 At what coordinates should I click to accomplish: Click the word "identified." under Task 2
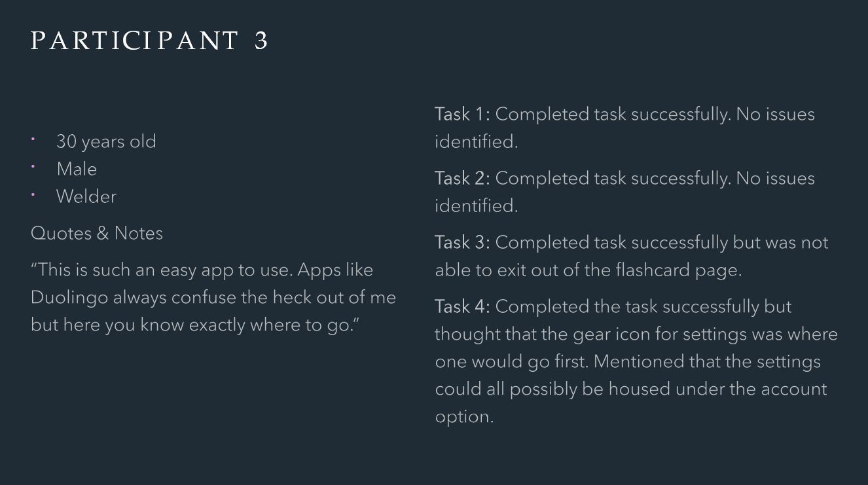[x=476, y=206]
